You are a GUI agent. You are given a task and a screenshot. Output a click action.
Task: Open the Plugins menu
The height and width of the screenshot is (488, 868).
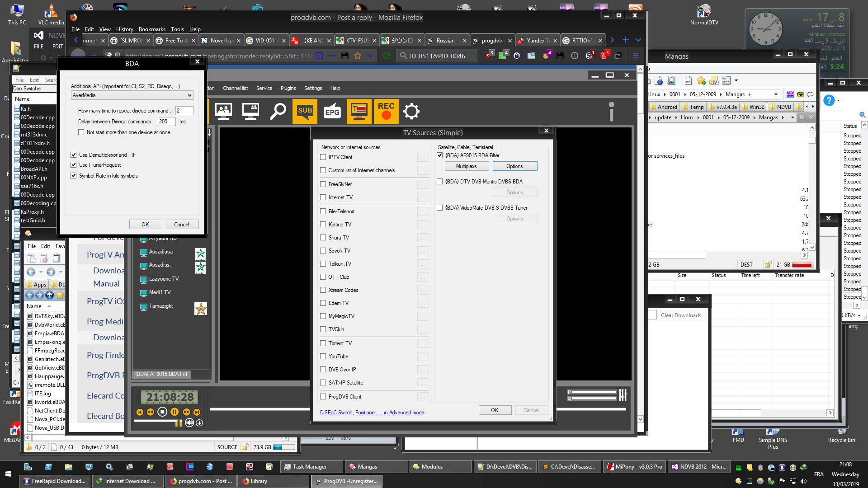[x=288, y=88]
